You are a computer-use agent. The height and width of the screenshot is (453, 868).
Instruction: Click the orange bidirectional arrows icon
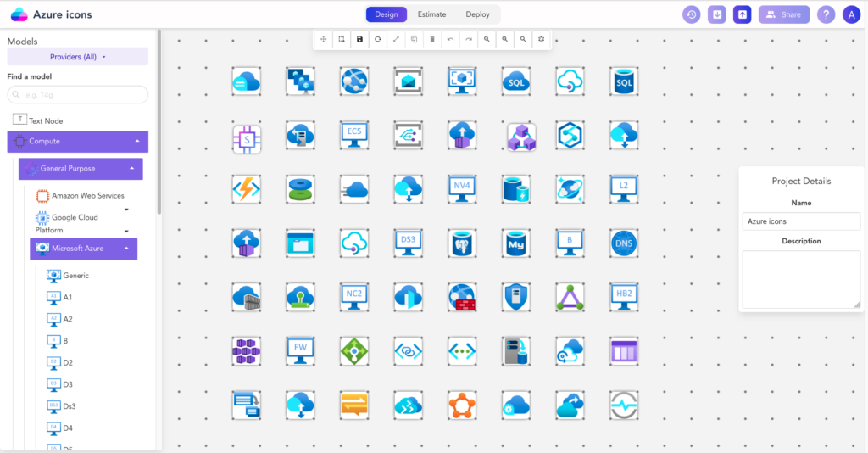tap(354, 405)
